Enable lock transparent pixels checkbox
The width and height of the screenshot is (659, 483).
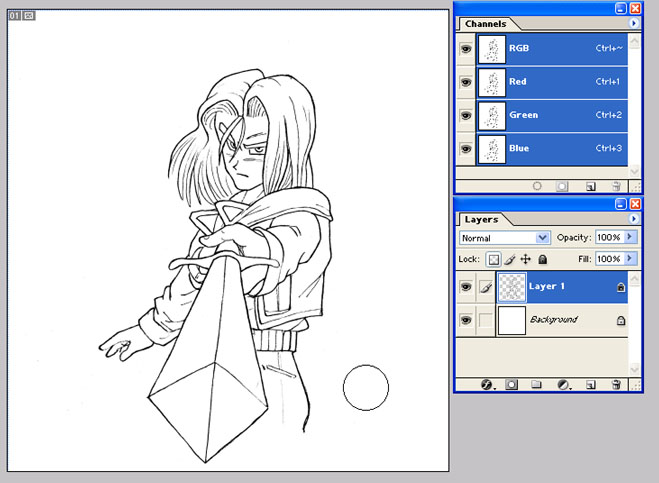493,259
